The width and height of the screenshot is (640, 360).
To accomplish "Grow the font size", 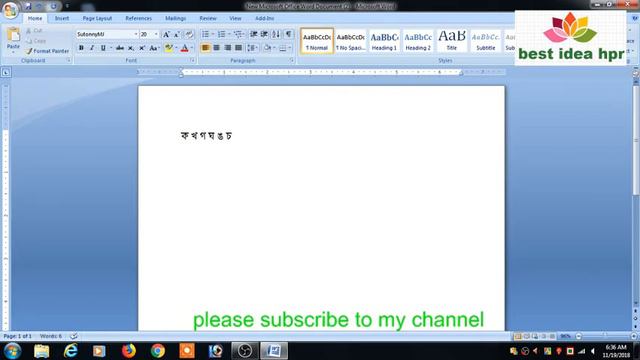I will [166, 35].
